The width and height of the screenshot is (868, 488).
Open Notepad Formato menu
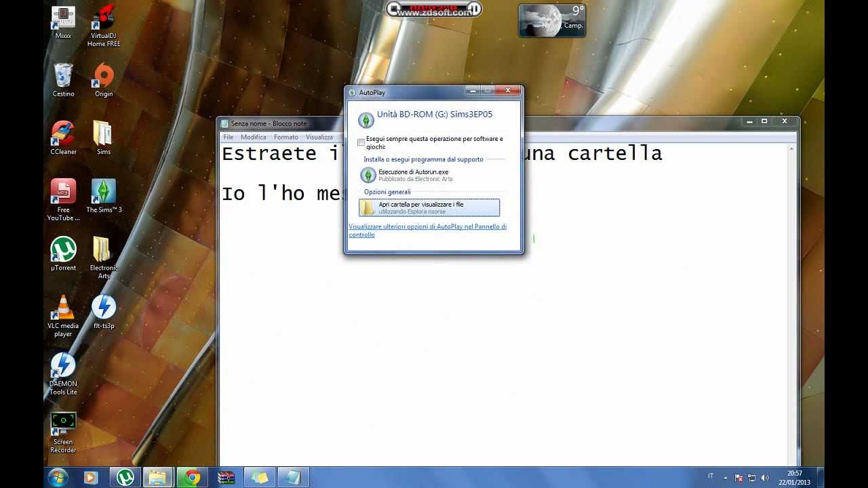tap(286, 137)
